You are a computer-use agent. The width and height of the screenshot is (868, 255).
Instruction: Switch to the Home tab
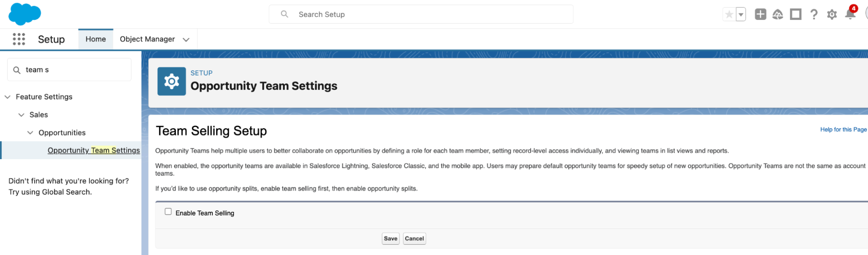[x=96, y=39]
